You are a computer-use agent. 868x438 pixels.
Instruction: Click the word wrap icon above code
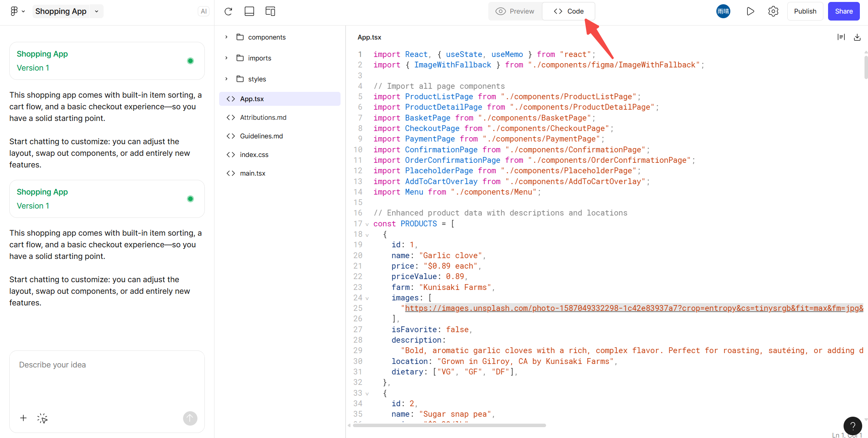[x=841, y=37]
